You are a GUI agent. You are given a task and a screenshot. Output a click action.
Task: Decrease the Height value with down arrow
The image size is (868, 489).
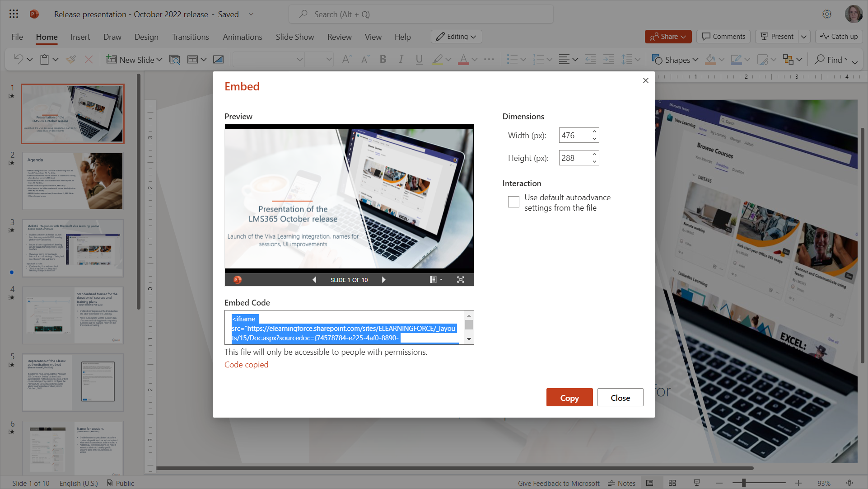pos(594,161)
